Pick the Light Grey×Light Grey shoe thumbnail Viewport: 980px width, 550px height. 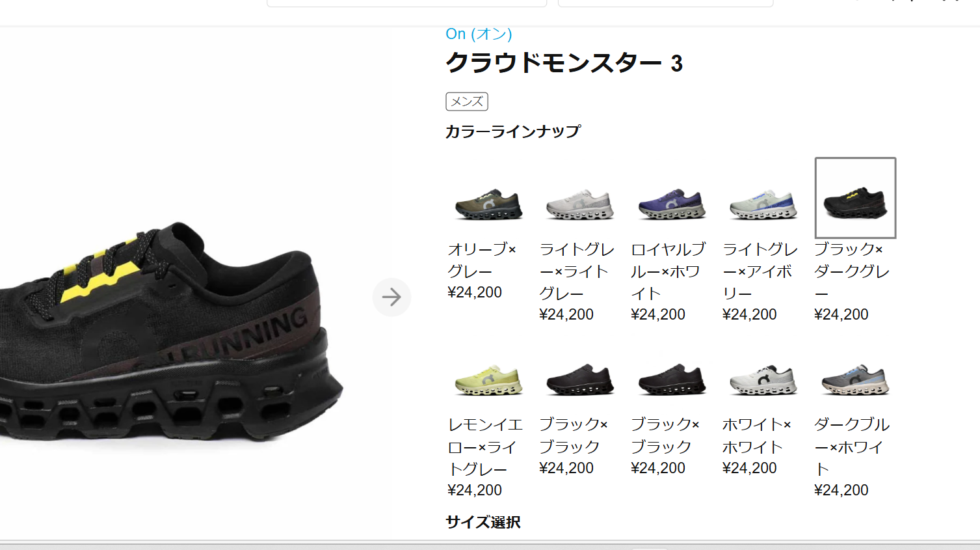pos(580,204)
